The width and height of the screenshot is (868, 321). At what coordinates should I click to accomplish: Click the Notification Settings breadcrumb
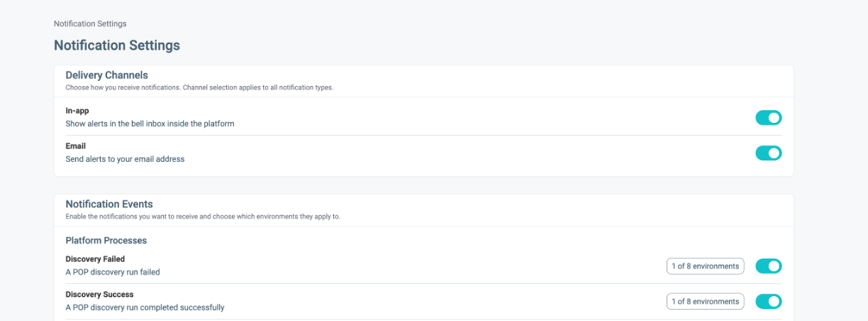pos(90,24)
